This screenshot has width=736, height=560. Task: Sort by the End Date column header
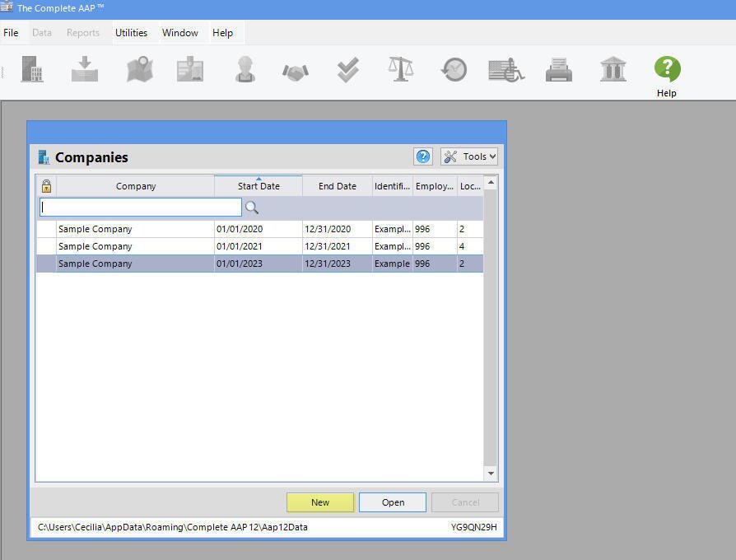point(338,186)
